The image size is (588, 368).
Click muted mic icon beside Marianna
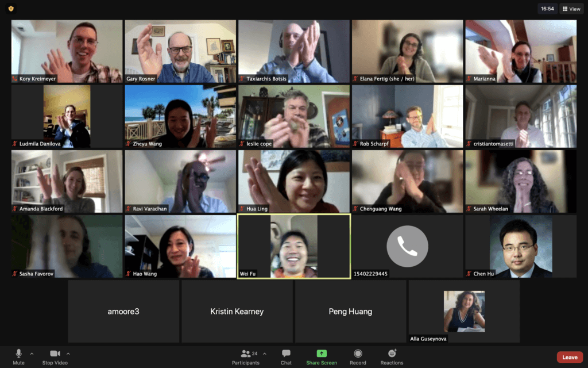[469, 79]
